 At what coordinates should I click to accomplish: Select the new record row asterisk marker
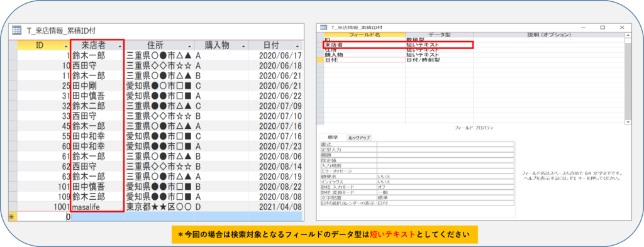(13, 217)
